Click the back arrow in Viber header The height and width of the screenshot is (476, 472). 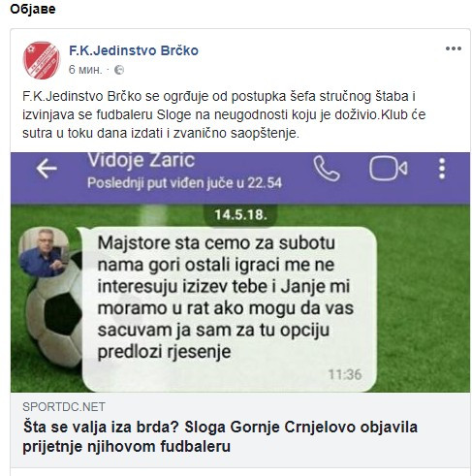click(47, 169)
